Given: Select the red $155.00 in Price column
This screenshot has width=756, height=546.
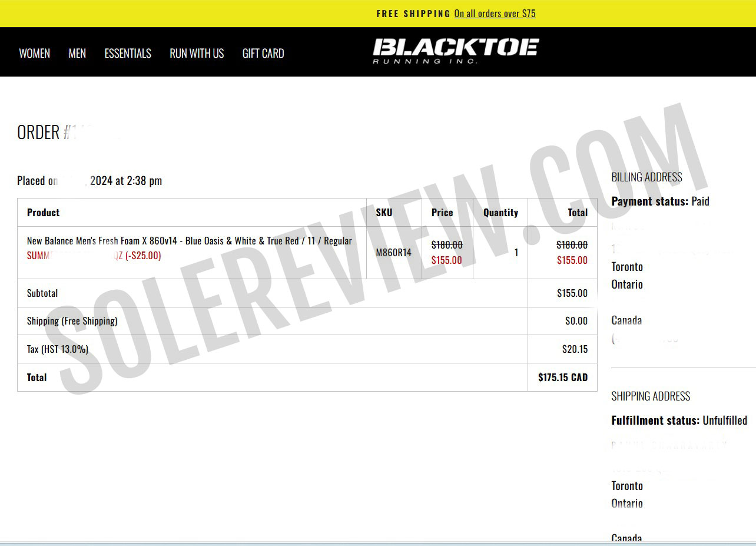Looking at the screenshot, I should point(447,260).
